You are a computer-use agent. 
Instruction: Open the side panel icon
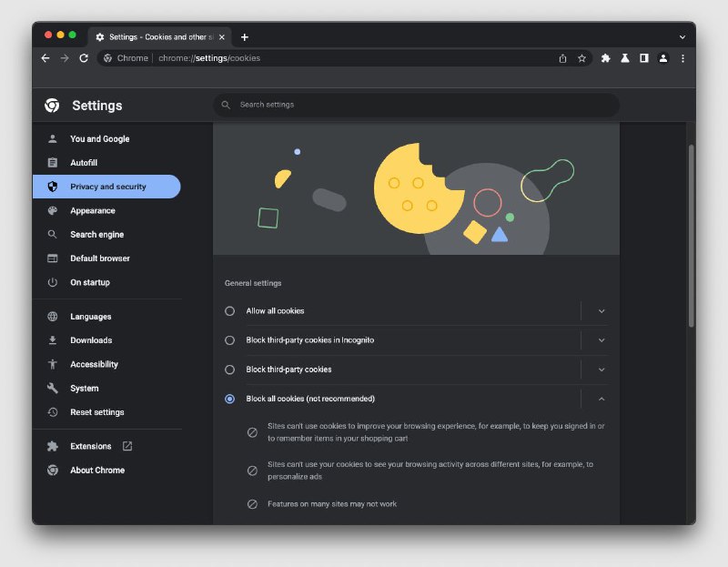pos(644,58)
